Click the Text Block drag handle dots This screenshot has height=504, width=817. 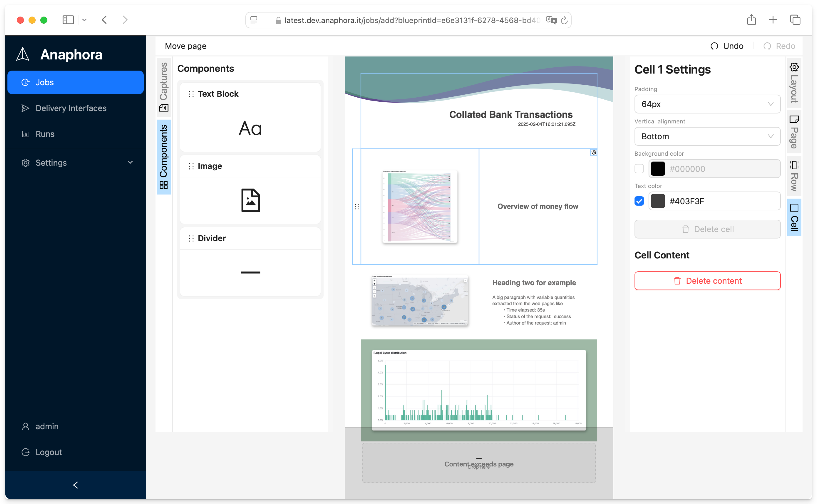tap(191, 94)
